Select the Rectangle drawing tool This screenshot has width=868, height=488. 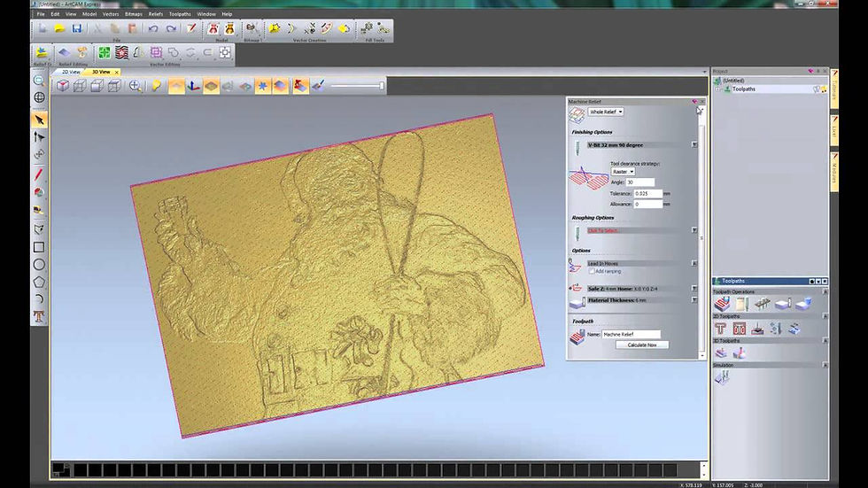(x=39, y=247)
